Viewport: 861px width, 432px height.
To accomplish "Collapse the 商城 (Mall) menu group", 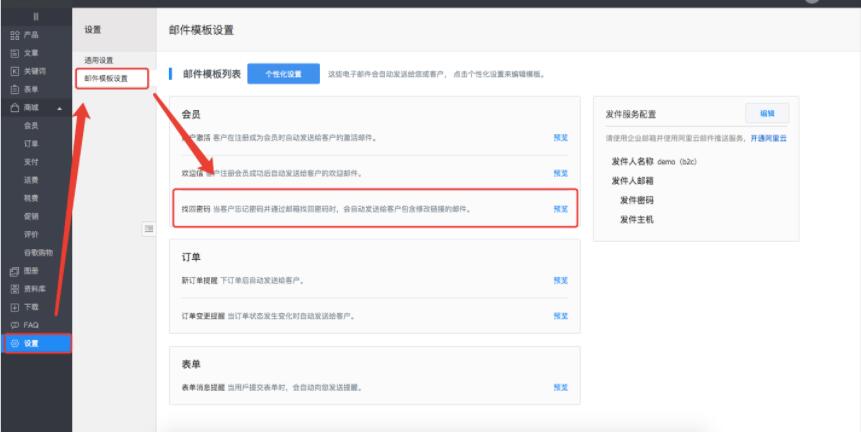I will tap(59, 108).
